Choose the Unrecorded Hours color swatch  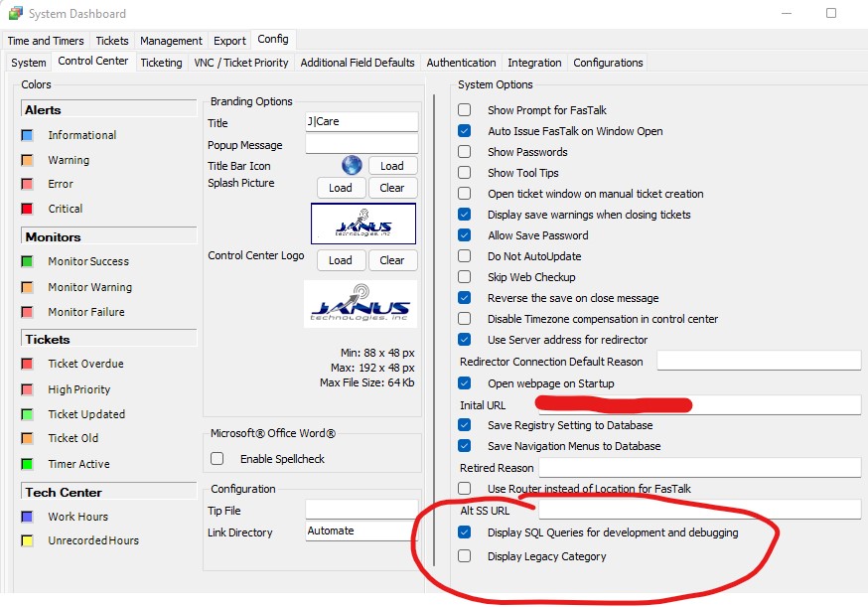point(28,541)
